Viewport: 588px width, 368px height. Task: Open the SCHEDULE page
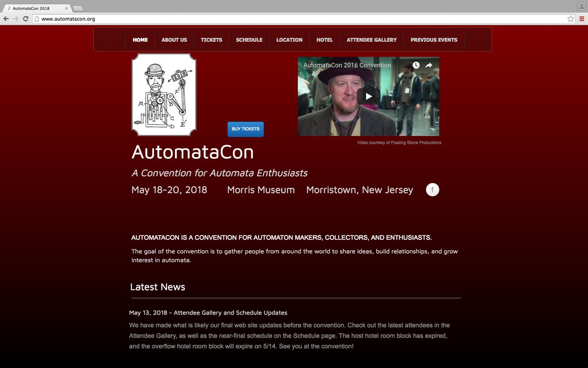249,40
